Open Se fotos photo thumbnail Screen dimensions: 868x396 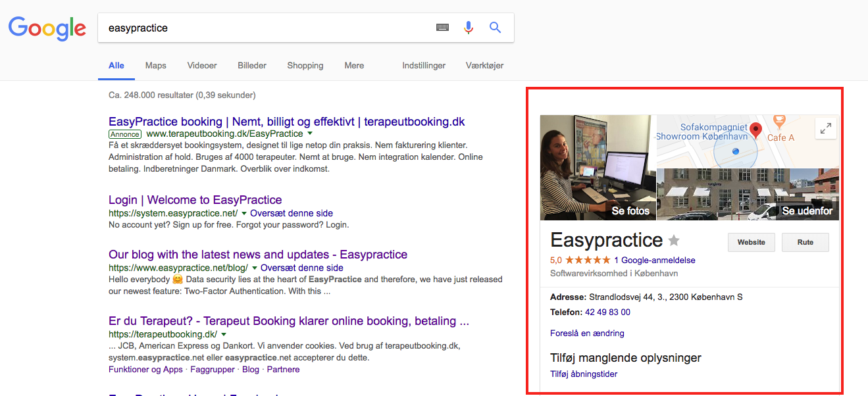[x=598, y=168]
